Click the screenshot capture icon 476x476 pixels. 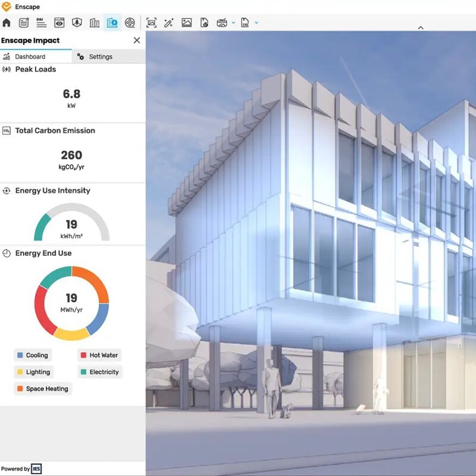point(151,23)
